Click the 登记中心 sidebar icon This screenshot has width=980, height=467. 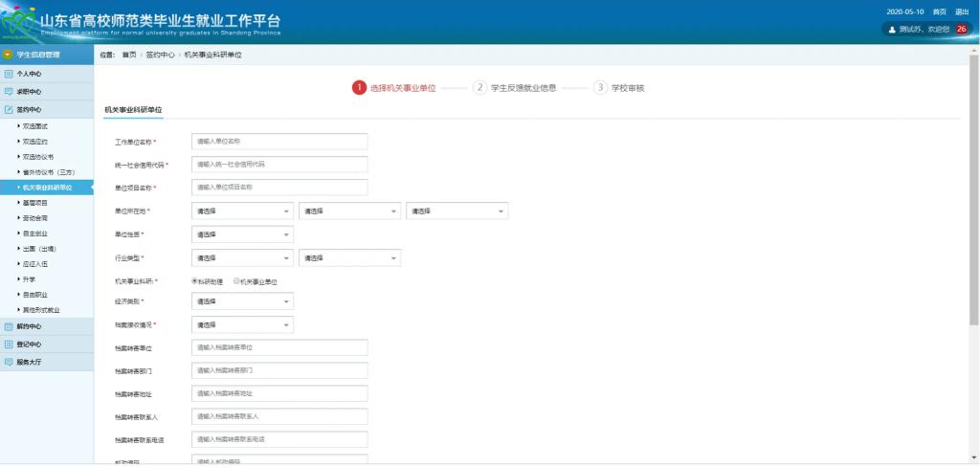click(8, 345)
